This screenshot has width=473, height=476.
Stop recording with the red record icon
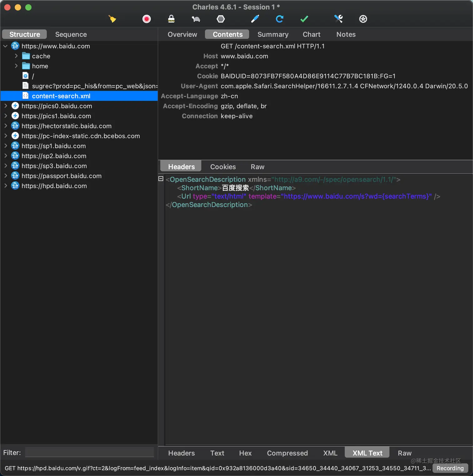(x=146, y=19)
